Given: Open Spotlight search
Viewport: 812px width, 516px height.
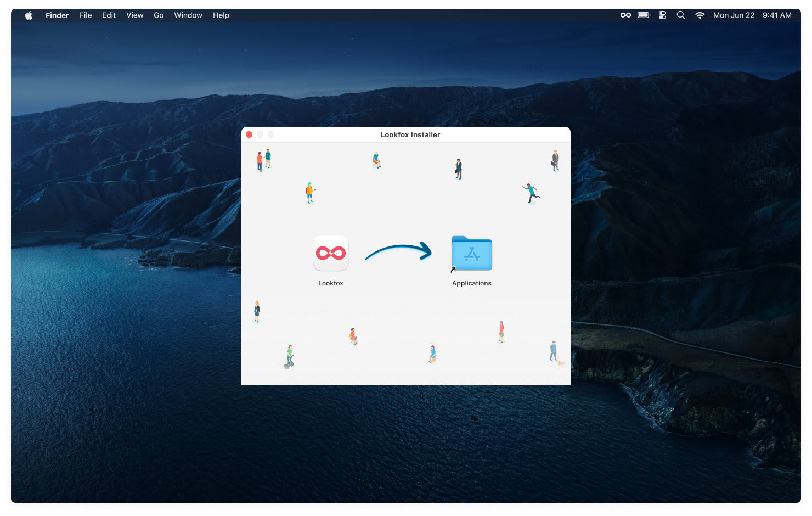Looking at the screenshot, I should click(681, 15).
